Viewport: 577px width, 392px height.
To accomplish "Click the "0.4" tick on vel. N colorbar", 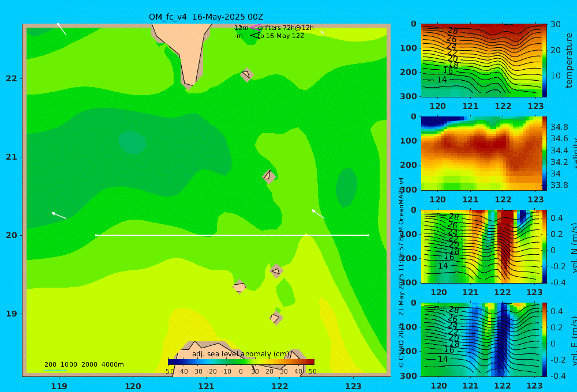I will [x=557, y=218].
